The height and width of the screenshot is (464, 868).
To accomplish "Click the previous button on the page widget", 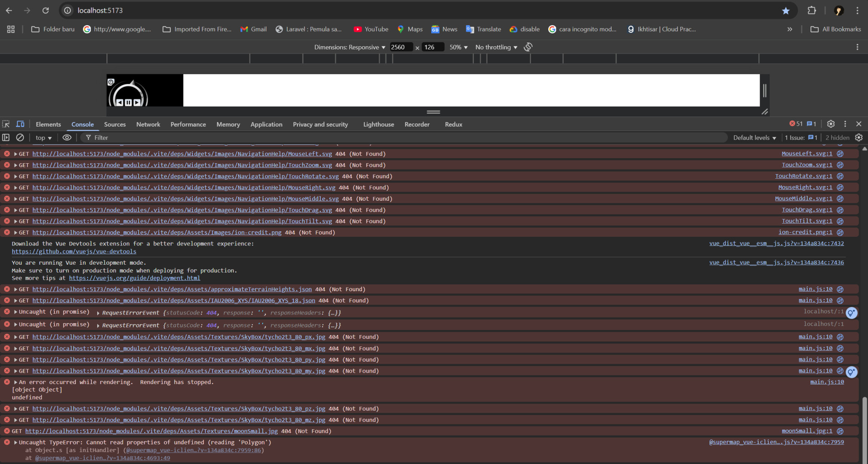I will point(120,103).
